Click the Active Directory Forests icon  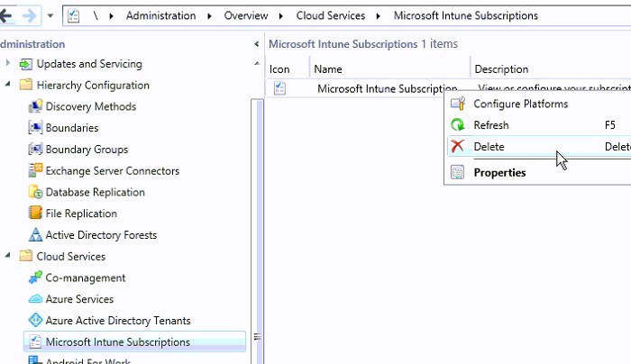coord(35,234)
